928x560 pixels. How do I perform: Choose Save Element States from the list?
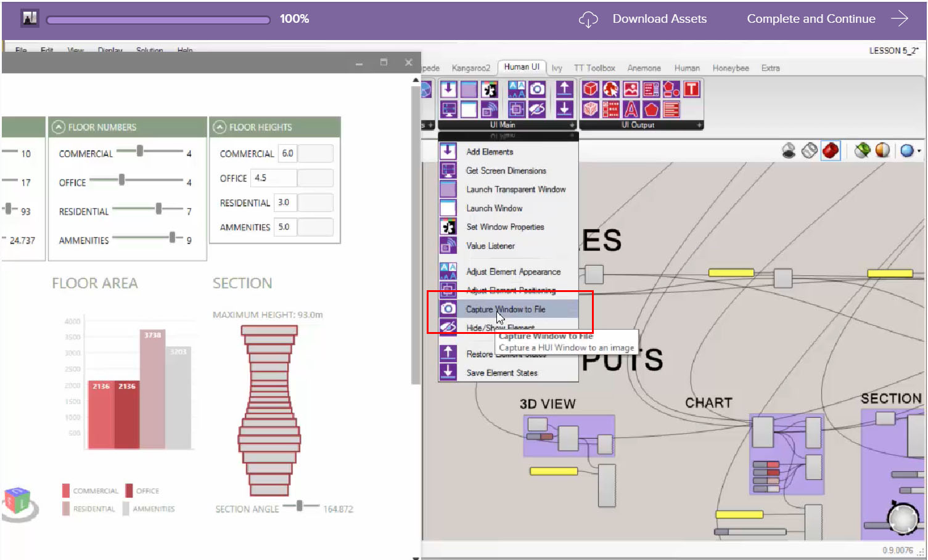pyautogui.click(x=509, y=373)
